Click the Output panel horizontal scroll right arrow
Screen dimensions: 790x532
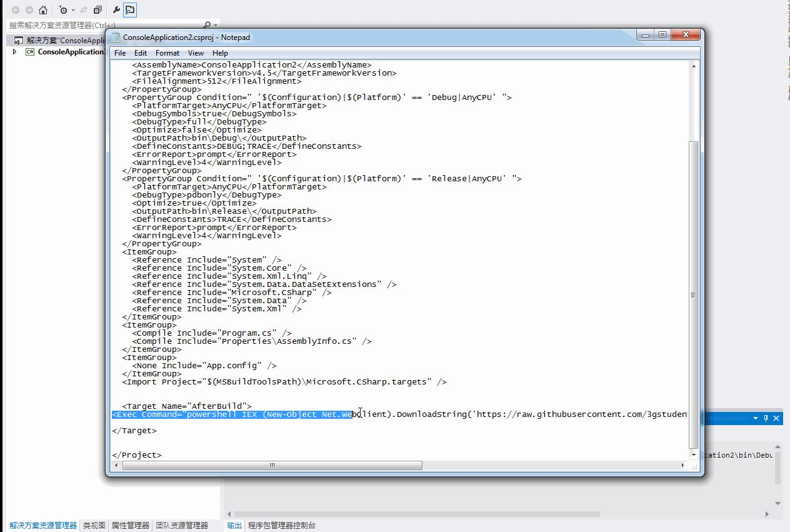click(x=767, y=514)
